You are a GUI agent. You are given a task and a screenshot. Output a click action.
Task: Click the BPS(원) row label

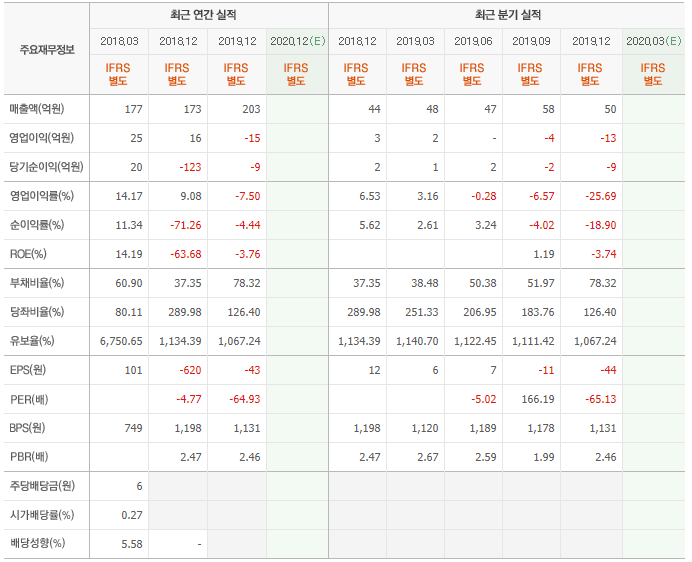point(27,428)
